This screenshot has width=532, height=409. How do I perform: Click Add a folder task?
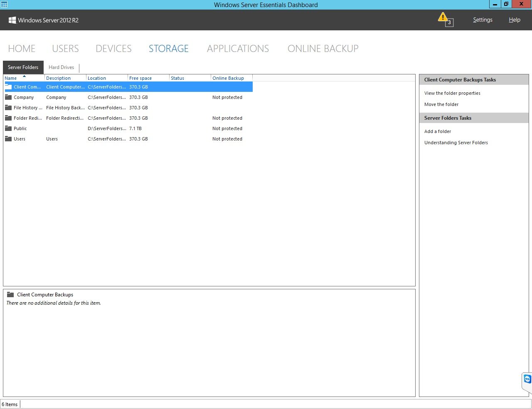(438, 131)
